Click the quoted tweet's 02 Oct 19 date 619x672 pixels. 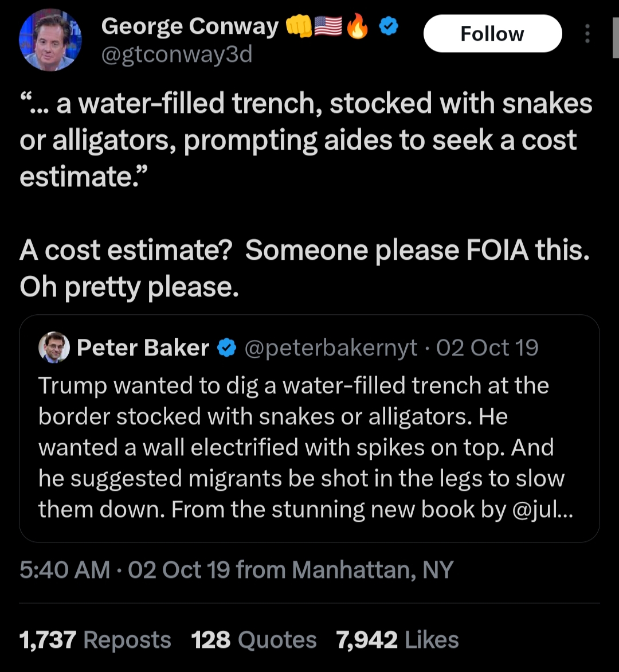487,348
